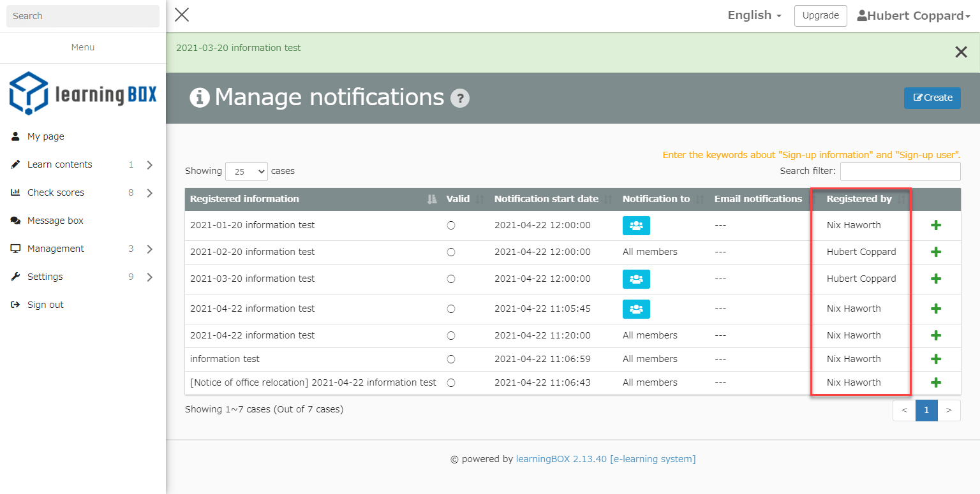
Task: Click the Upgrade button
Action: (820, 16)
